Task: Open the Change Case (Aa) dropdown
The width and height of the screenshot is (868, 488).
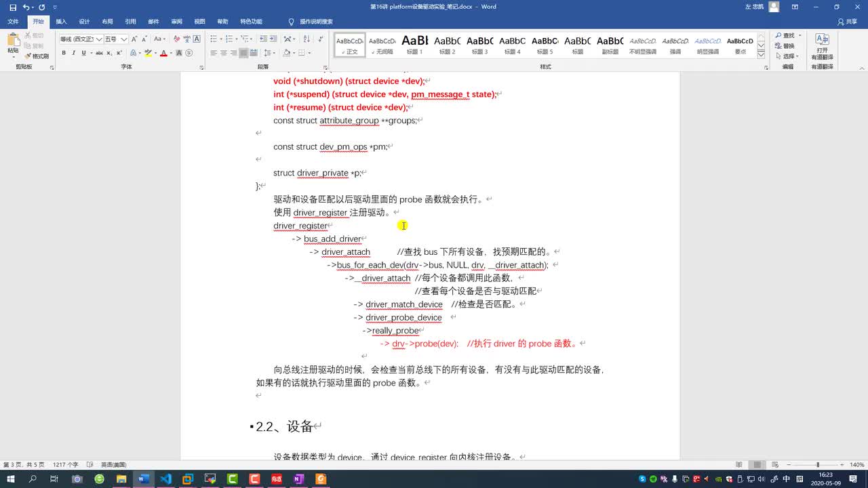Action: coord(159,39)
